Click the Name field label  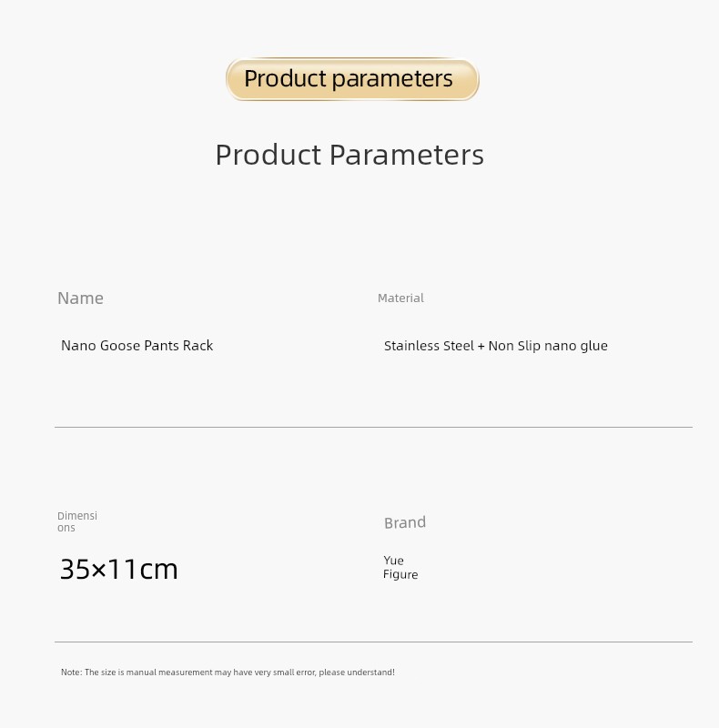click(80, 298)
